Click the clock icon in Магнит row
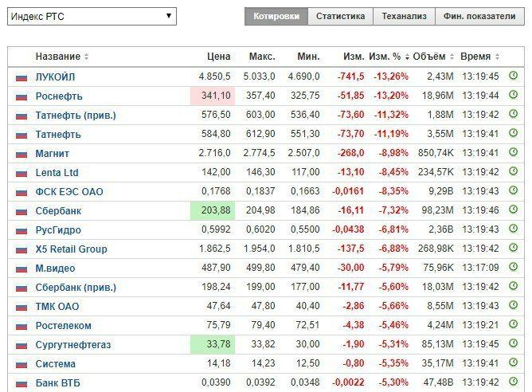This screenshot has height=392, width=532. (x=514, y=152)
